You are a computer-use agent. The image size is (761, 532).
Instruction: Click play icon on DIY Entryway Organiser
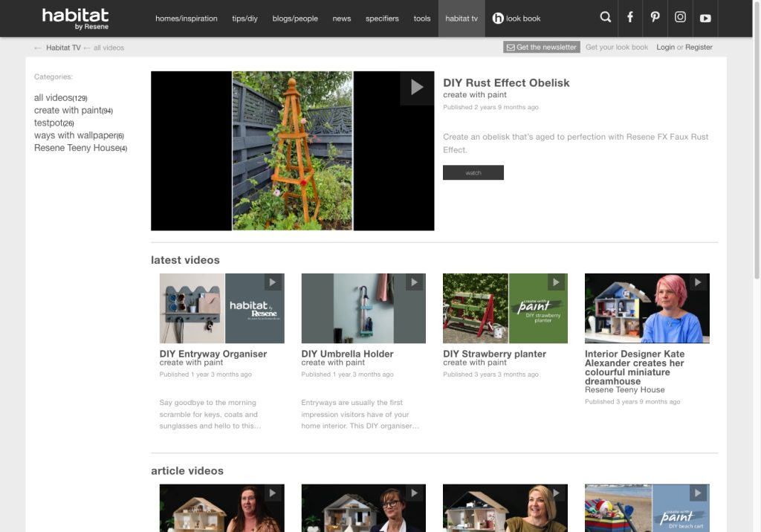[x=273, y=282]
